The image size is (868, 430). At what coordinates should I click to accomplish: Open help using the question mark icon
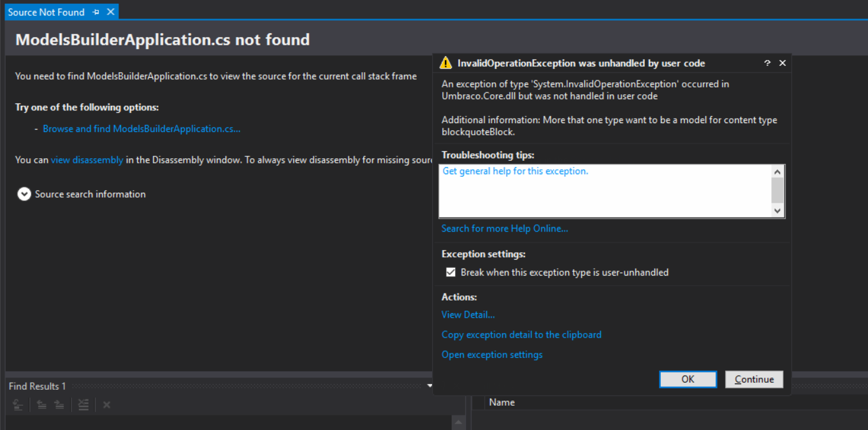click(767, 63)
